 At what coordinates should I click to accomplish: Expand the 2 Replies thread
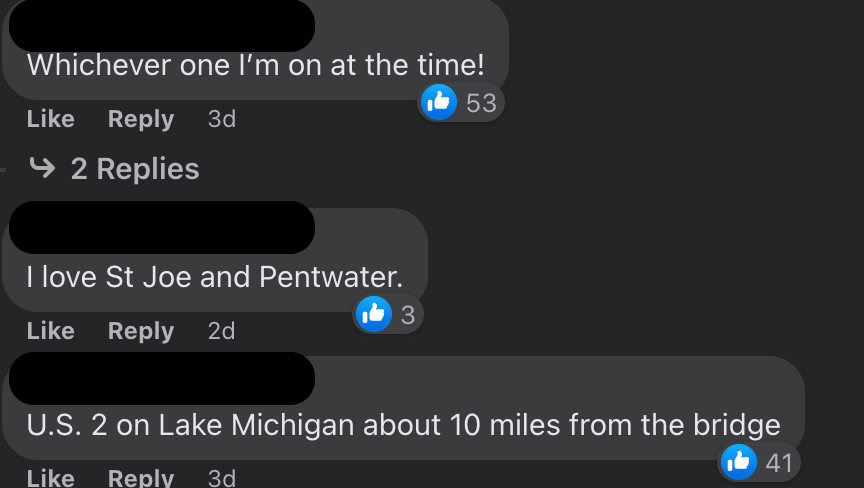pyautogui.click(x=134, y=169)
